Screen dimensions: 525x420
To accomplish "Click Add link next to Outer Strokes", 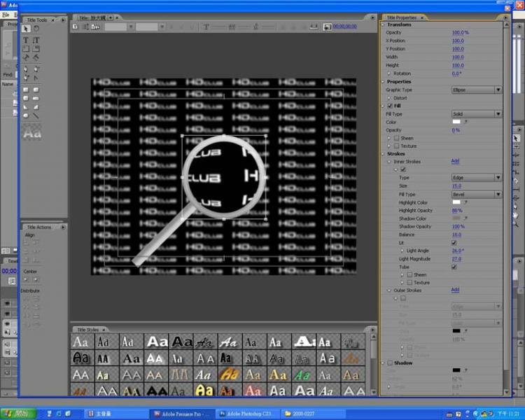I will click(455, 290).
